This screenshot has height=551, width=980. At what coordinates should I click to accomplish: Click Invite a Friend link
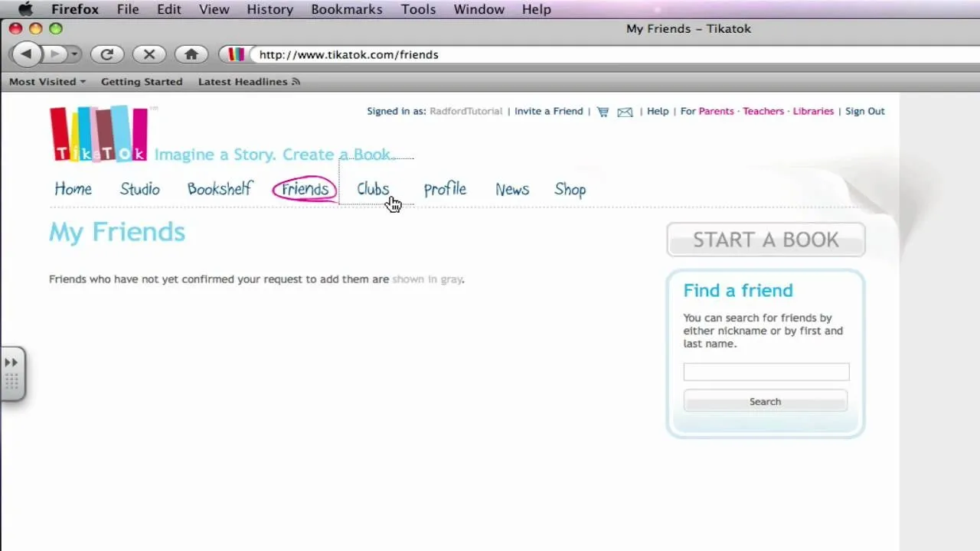548,111
